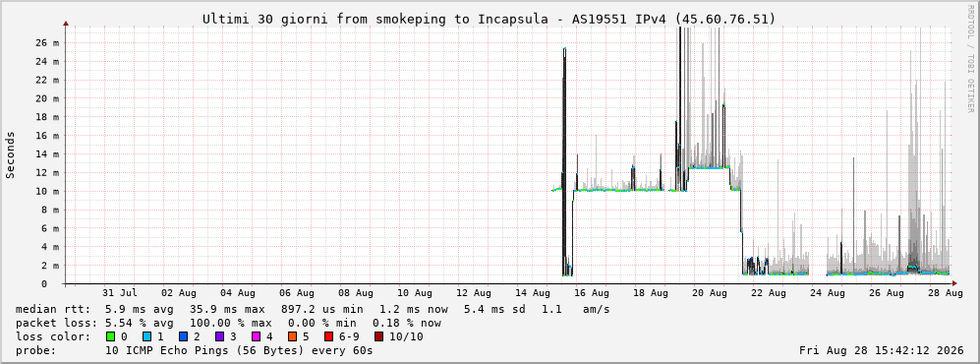Click the timestamp Fri Aug 28 15:42:12 2026

pyautogui.click(x=881, y=350)
